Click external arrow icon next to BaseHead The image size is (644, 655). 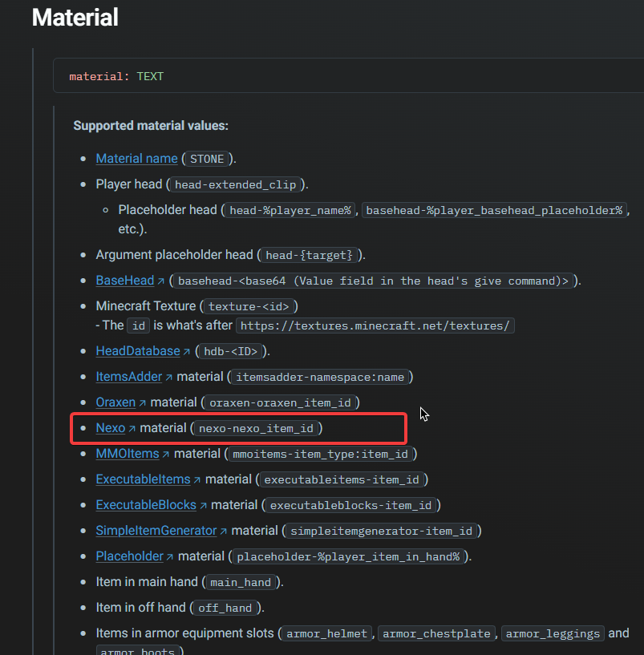(x=161, y=281)
